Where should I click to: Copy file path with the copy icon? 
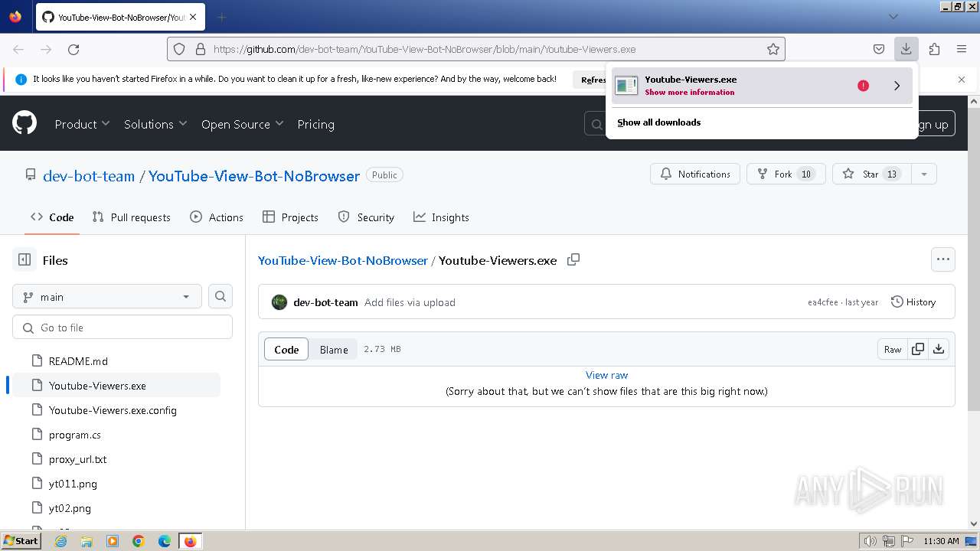pos(573,260)
